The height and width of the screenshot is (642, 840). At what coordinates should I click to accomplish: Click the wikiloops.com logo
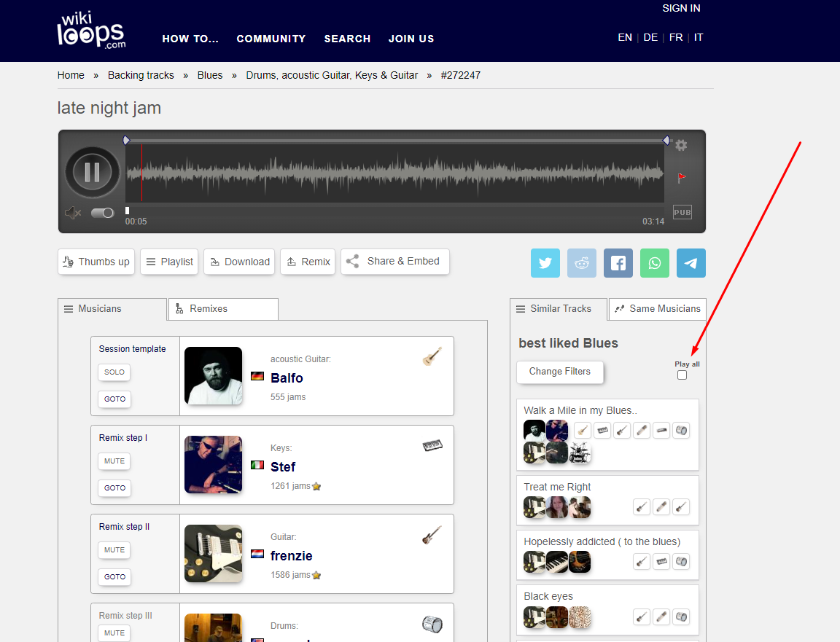point(92,30)
